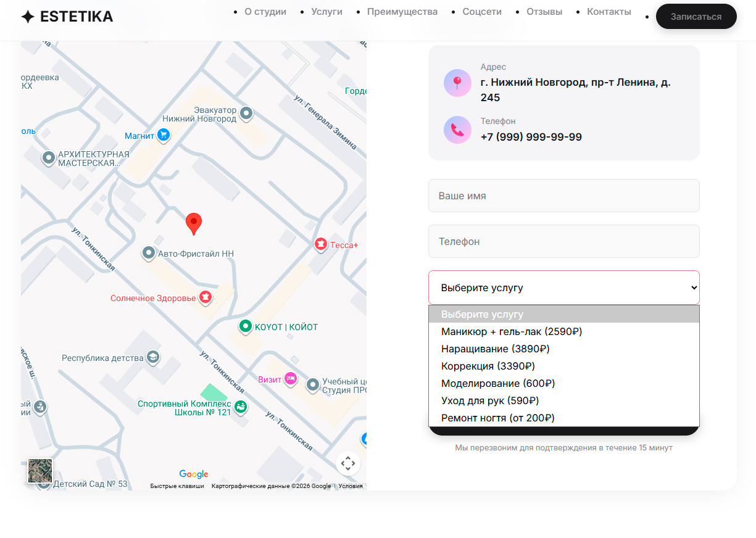Click callback confirmation note about 15 минут
The image size is (756, 538).
coord(564,448)
